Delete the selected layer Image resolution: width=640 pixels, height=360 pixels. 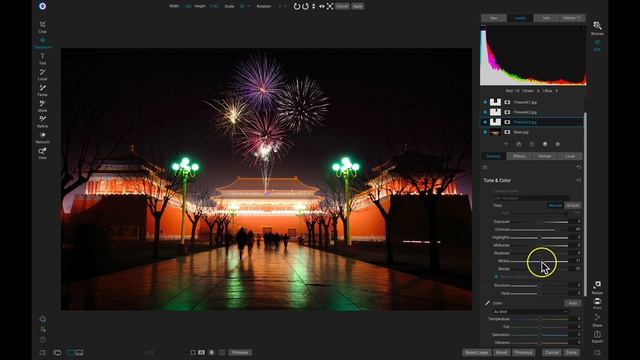532,144
